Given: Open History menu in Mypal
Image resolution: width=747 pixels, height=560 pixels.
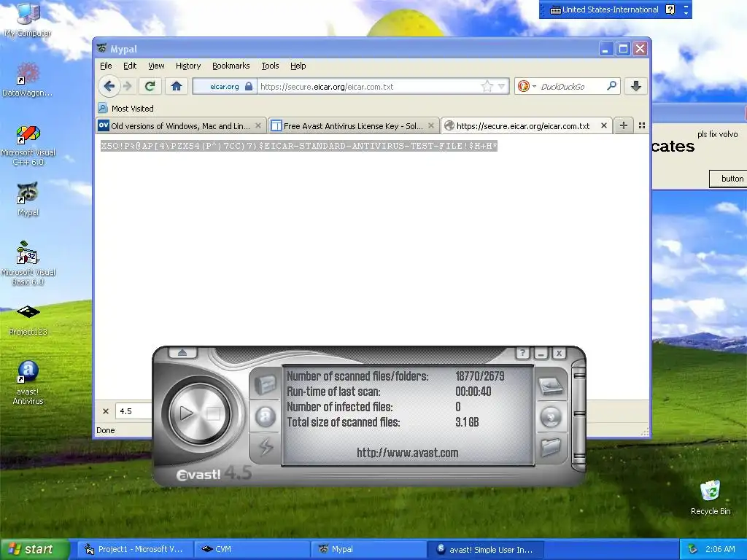Looking at the screenshot, I should pos(188,66).
